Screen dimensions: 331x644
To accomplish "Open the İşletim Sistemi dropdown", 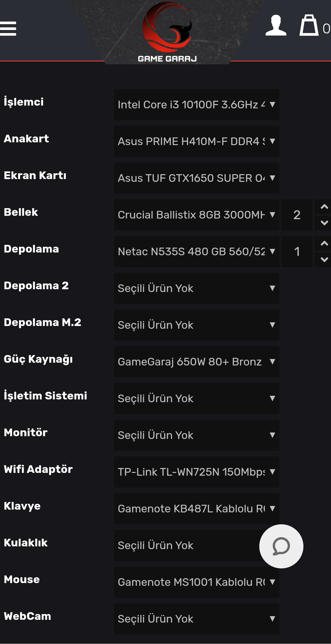I will tap(196, 399).
